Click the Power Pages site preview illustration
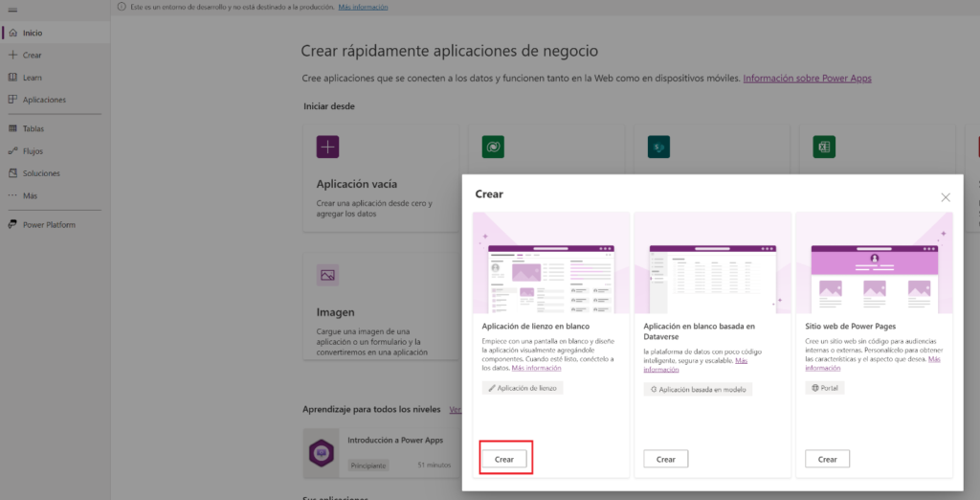This screenshot has width=980, height=500. coord(875,262)
